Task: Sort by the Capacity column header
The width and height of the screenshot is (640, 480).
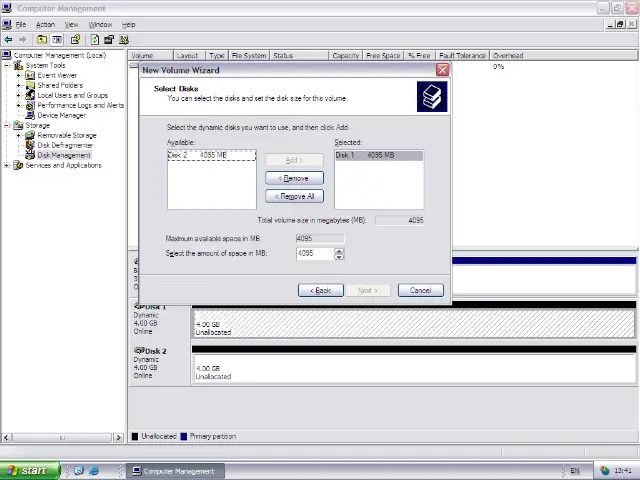Action: tap(345, 56)
